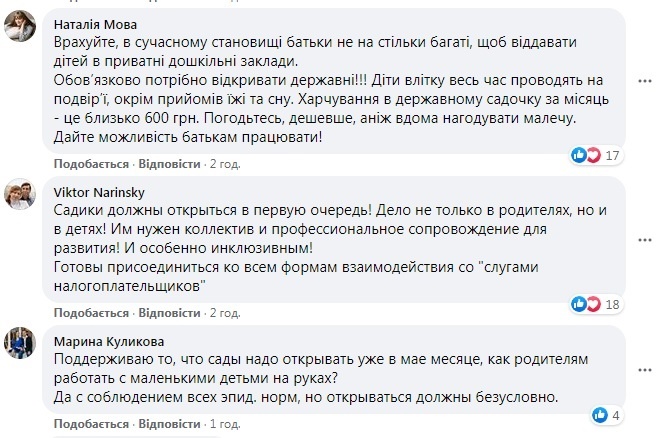
Task: Open Viktor Narinsky's profile picture
Action: [x=20, y=194]
